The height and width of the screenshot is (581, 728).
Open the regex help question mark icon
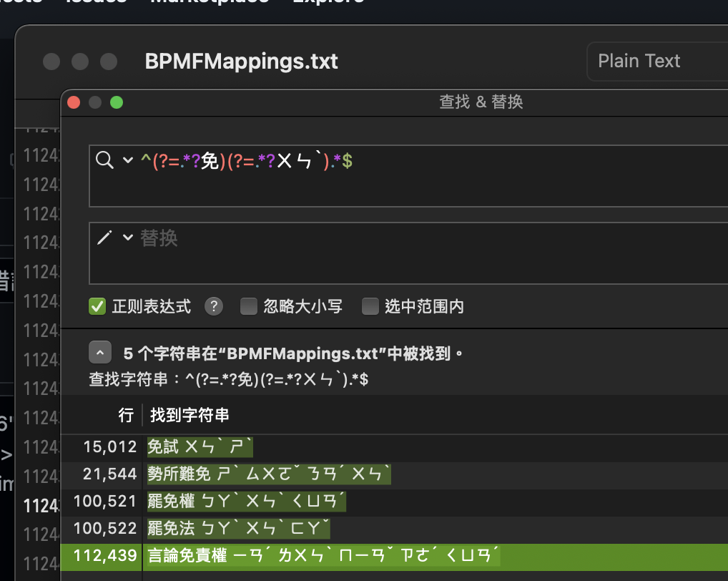pos(213,306)
